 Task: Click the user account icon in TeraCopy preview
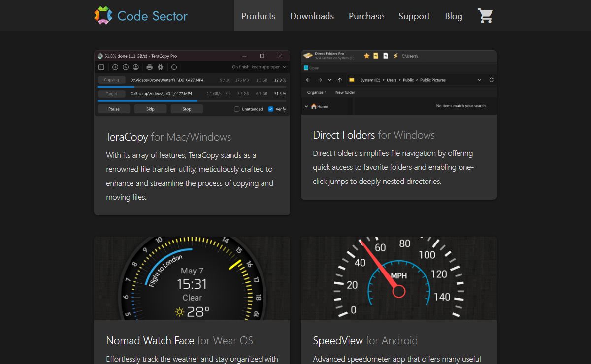coord(136,67)
